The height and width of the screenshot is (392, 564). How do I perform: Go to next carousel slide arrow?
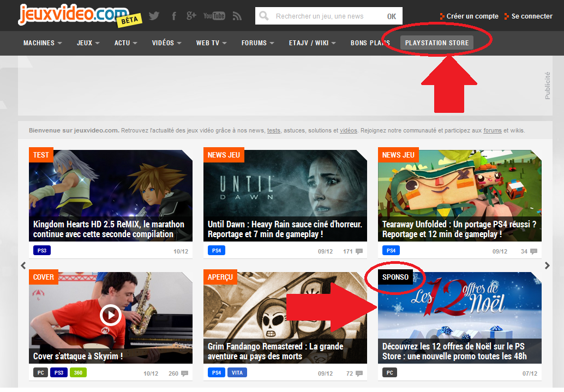[547, 266]
